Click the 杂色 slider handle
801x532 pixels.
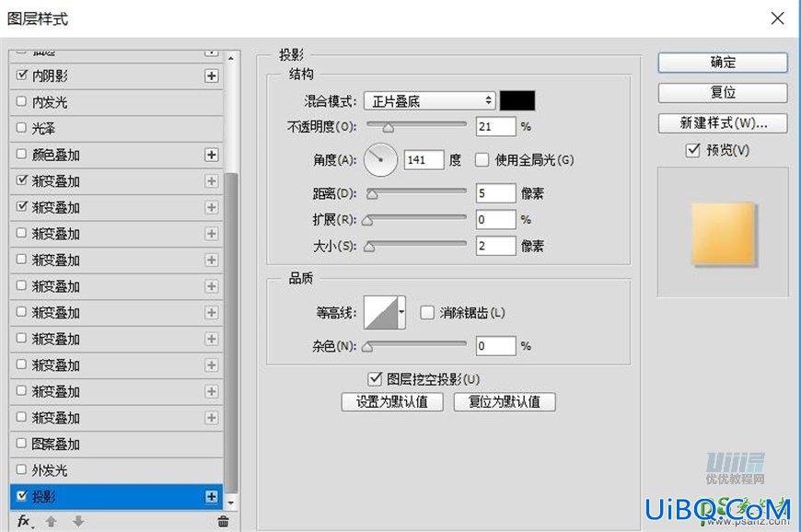(366, 348)
